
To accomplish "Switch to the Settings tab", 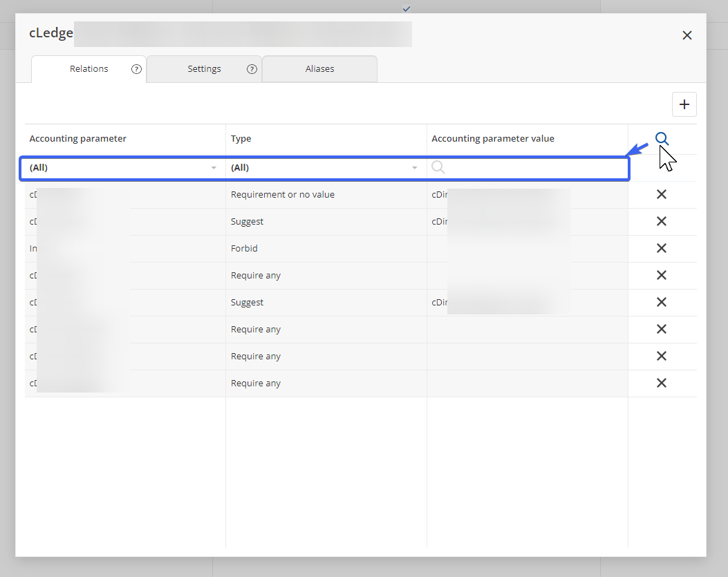I will (204, 69).
